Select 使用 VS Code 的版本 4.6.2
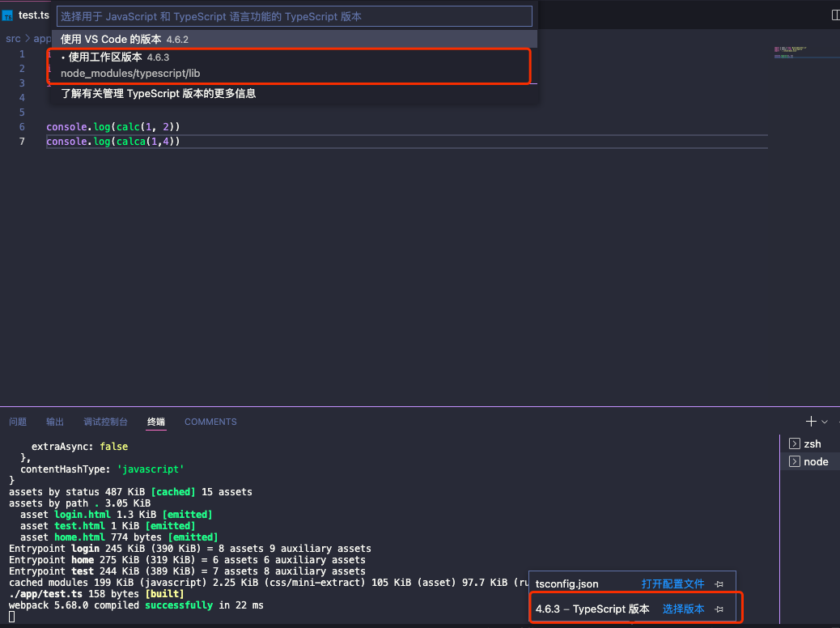The width and height of the screenshot is (840, 628). pos(294,39)
